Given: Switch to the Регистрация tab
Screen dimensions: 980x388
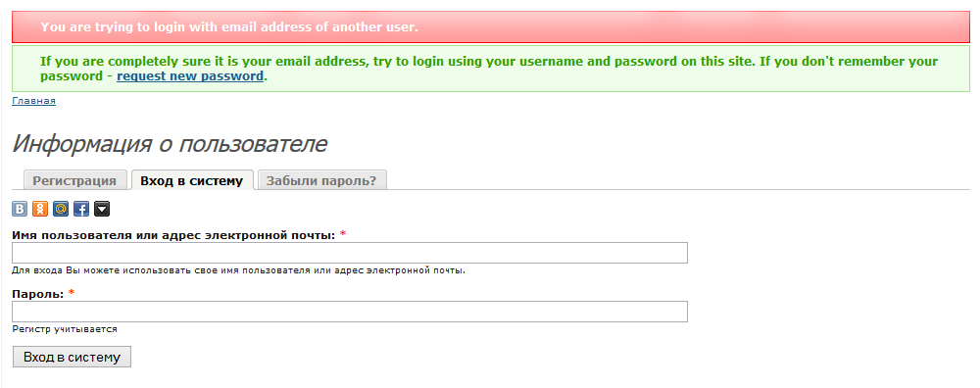Looking at the screenshot, I should pos(75,180).
